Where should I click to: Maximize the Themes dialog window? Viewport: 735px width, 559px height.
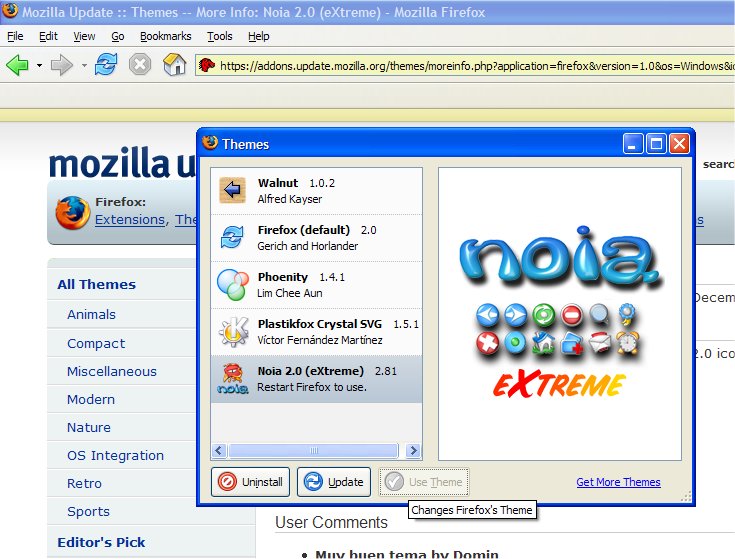point(656,143)
